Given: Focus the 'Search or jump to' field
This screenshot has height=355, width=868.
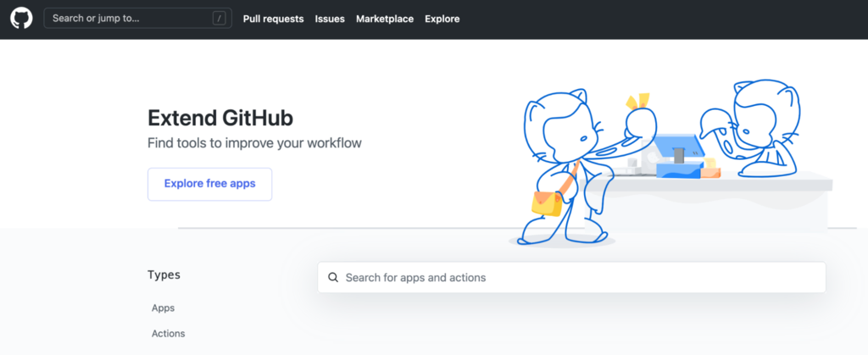Looking at the screenshot, I should point(127,18).
